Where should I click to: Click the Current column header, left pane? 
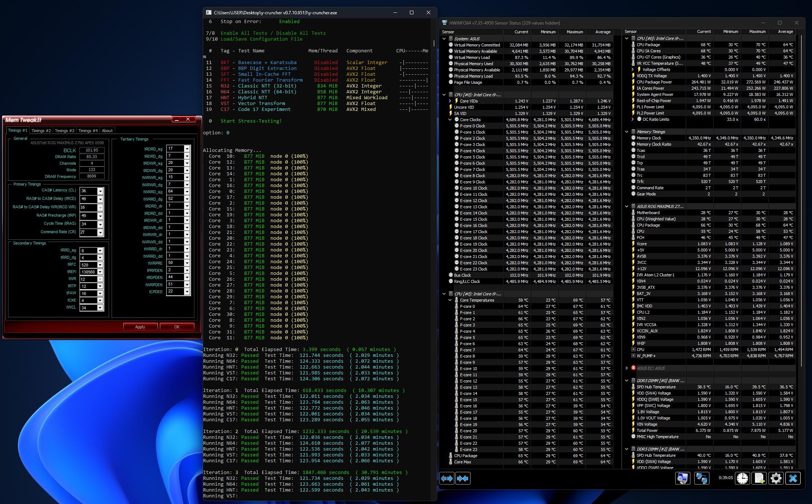[517, 32]
